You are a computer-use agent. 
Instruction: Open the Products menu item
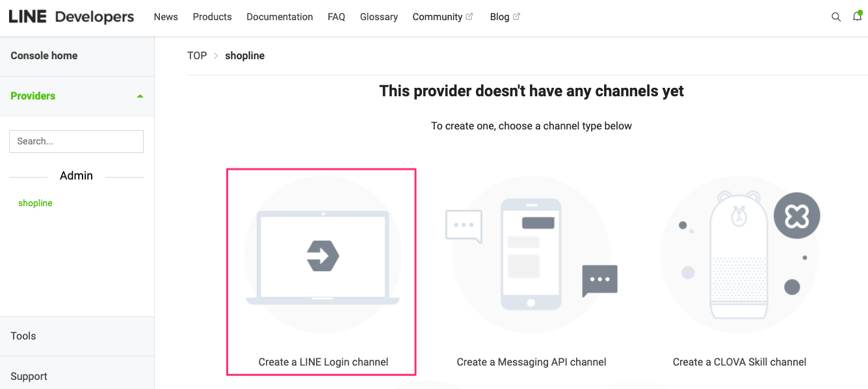coord(212,17)
